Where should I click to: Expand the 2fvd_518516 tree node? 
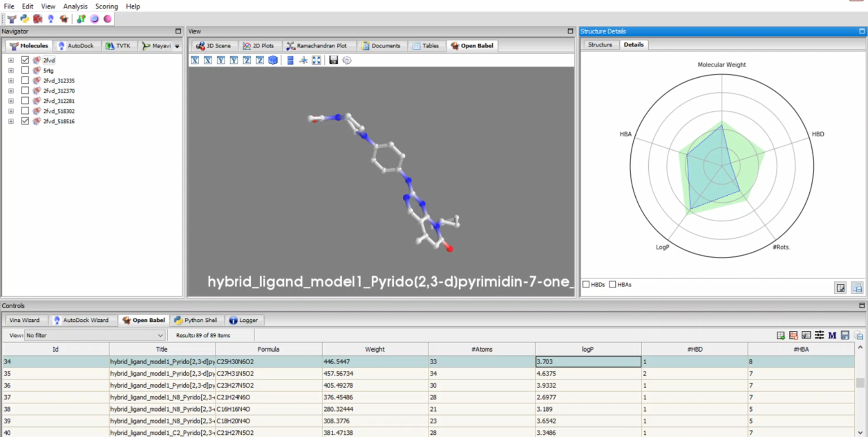11,121
